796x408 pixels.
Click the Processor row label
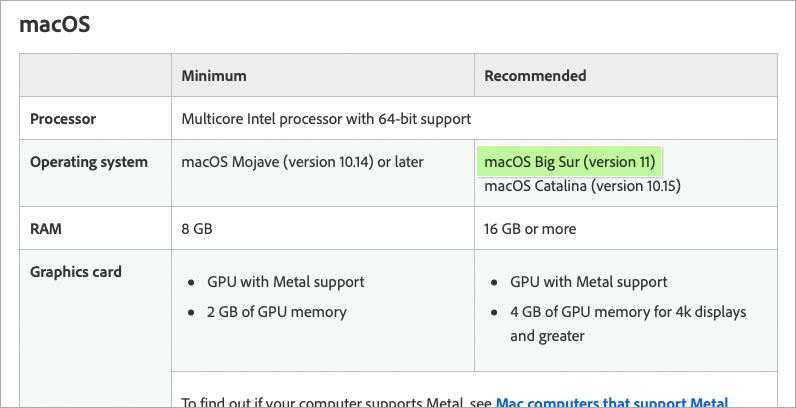pos(63,119)
